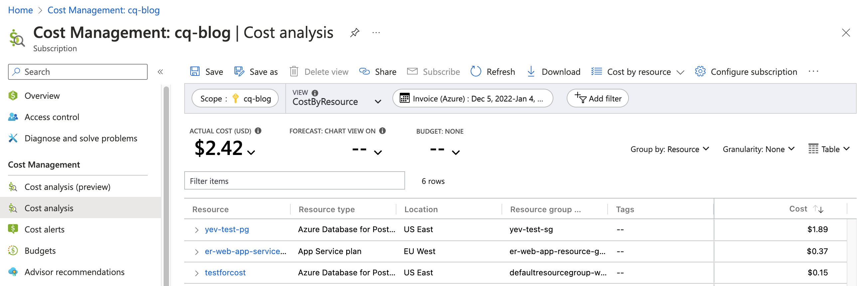Expand the yev-test-pg row

197,230
